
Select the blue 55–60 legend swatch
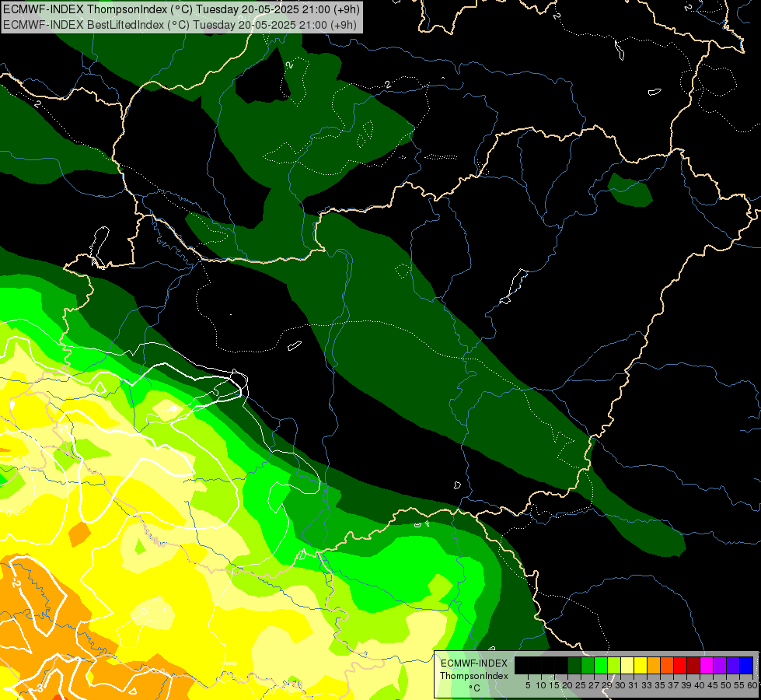pos(746,666)
